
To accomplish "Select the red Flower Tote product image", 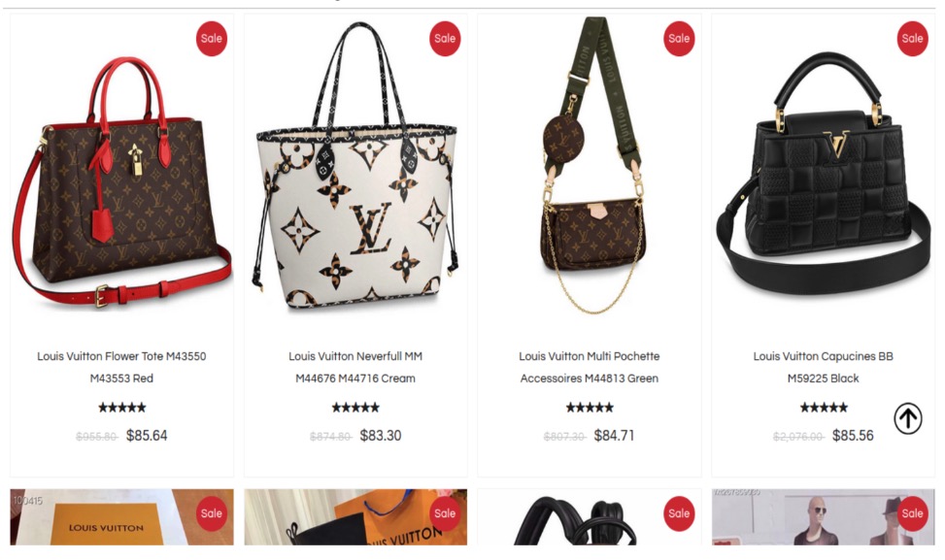I will pyautogui.click(x=121, y=181).
